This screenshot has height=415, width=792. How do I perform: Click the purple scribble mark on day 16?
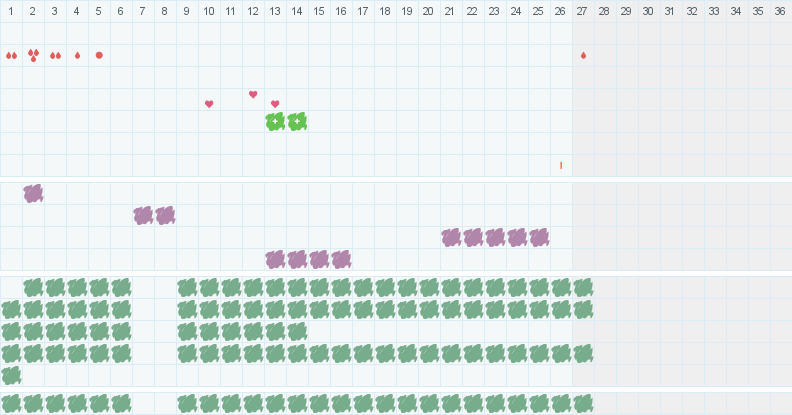coord(341,260)
